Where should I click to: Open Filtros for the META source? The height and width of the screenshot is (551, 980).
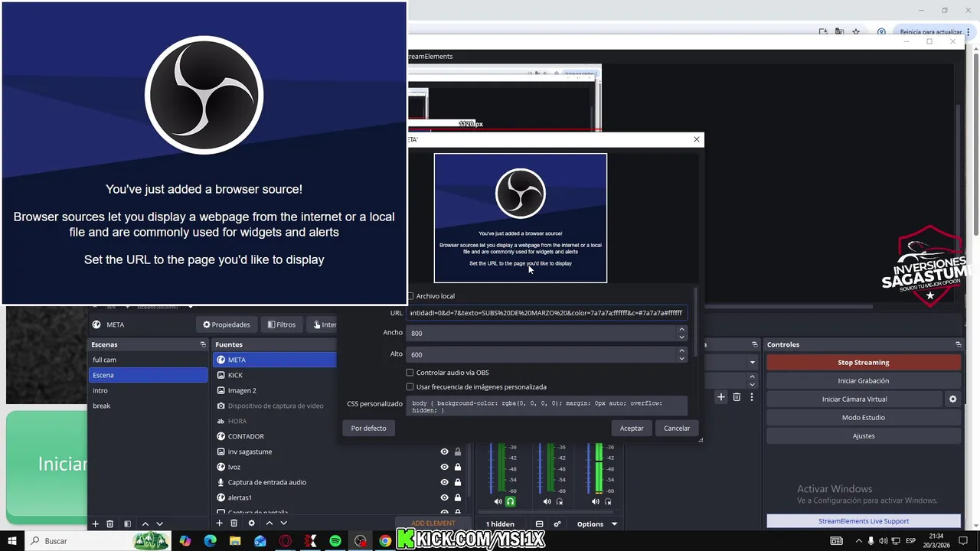click(282, 324)
